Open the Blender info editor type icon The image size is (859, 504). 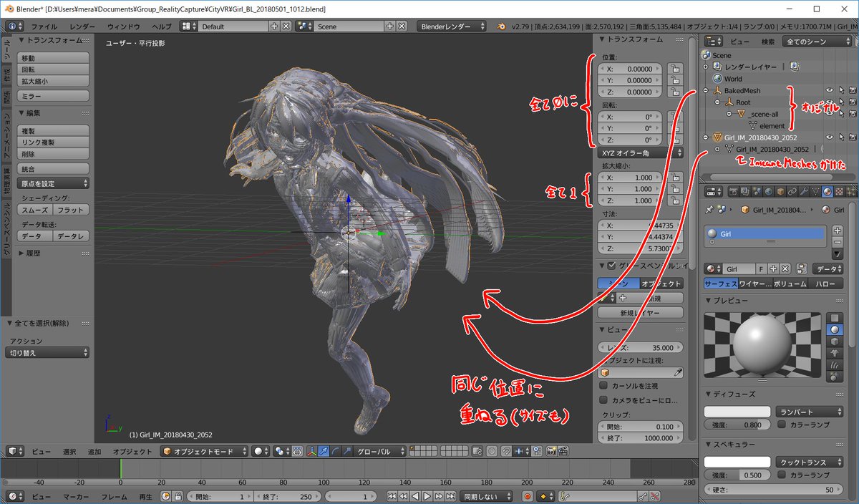16,26
